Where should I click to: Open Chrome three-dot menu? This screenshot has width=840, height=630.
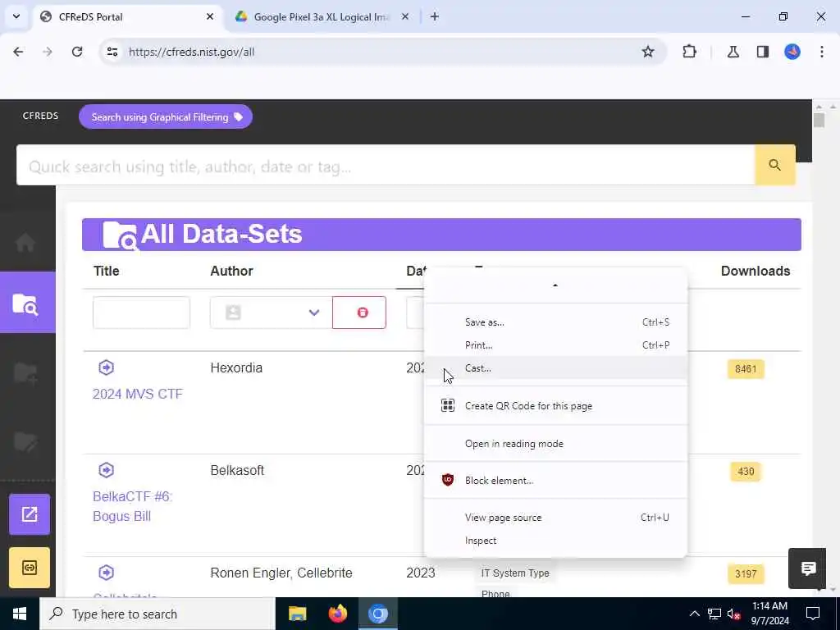click(822, 52)
